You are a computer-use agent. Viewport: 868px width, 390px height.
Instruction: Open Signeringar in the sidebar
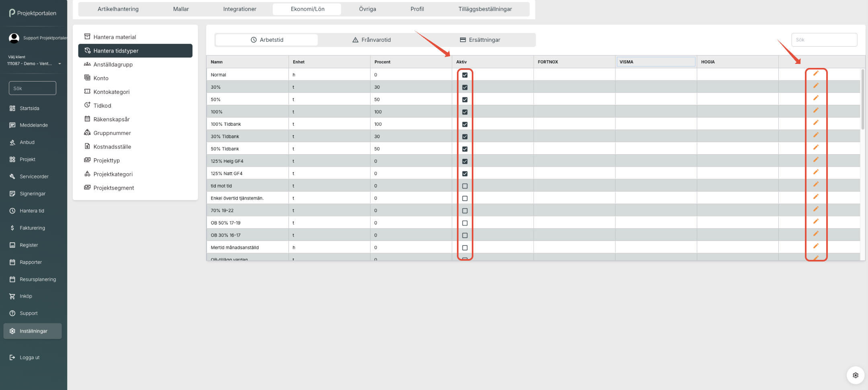tap(32, 194)
